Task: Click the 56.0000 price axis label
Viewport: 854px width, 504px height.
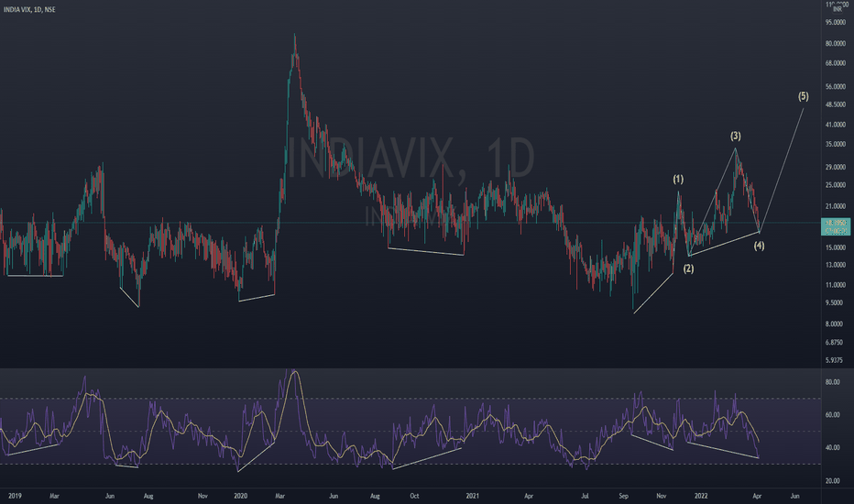Action: coord(836,87)
